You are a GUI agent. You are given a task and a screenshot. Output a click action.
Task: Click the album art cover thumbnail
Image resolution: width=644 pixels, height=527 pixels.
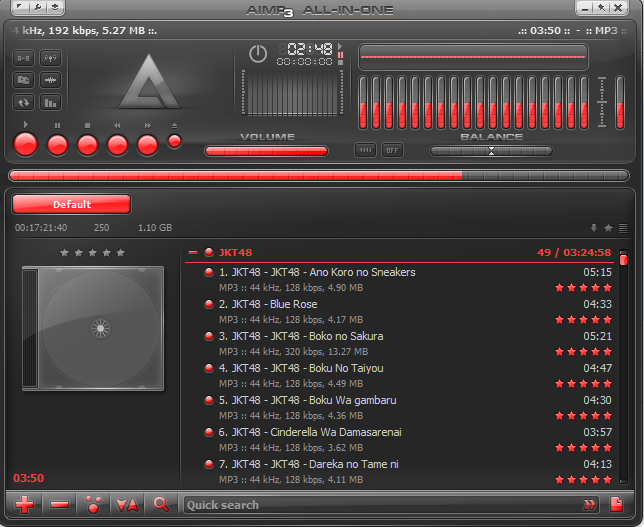(93, 328)
